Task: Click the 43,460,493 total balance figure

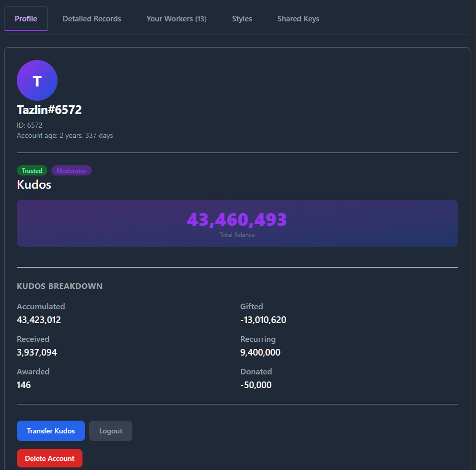Action: pyautogui.click(x=237, y=220)
